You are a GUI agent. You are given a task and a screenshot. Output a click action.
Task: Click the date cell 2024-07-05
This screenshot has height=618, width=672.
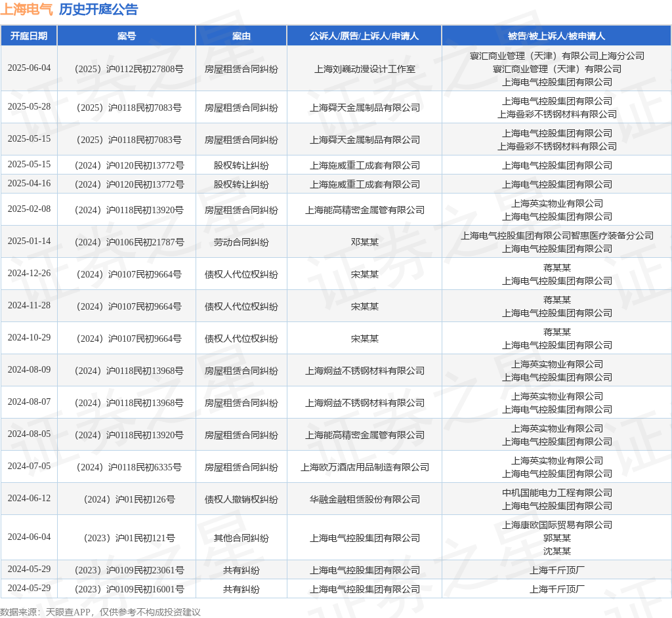tap(29, 466)
